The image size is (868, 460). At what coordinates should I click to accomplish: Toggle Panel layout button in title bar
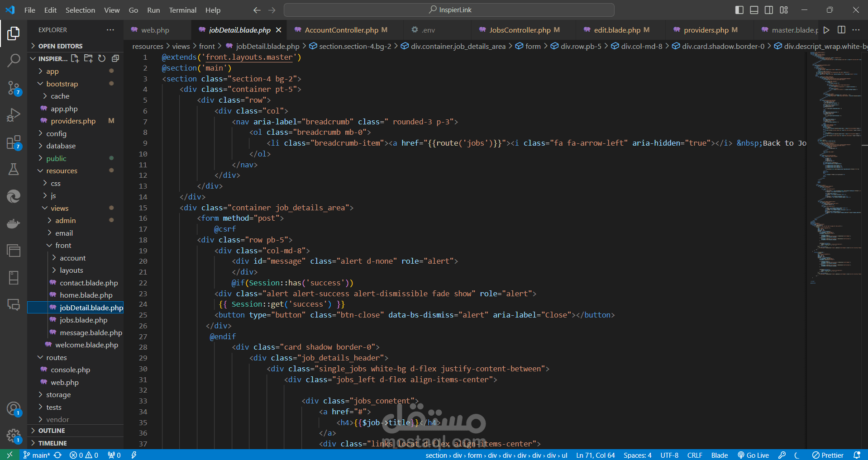(x=754, y=10)
